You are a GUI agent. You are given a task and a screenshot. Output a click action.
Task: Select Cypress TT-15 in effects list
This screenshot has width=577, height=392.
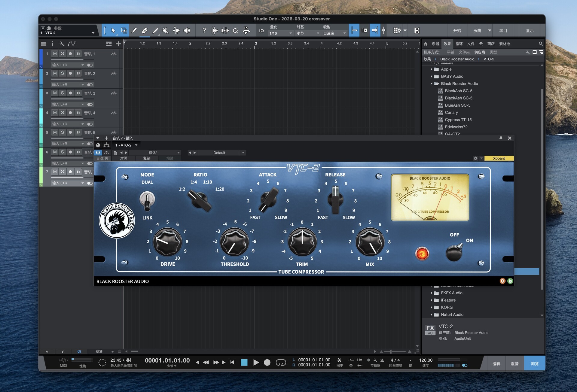tap(458, 120)
